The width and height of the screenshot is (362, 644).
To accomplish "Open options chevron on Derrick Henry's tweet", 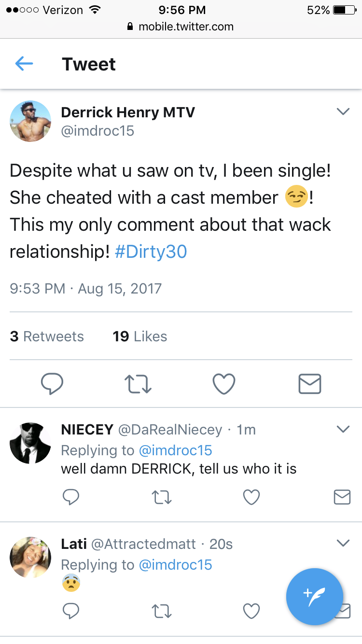I will pyautogui.click(x=343, y=112).
